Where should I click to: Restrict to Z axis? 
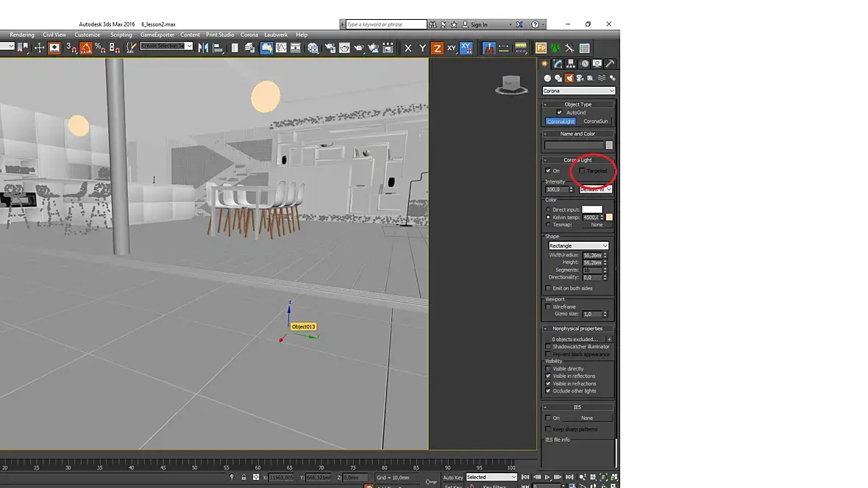pyautogui.click(x=437, y=48)
